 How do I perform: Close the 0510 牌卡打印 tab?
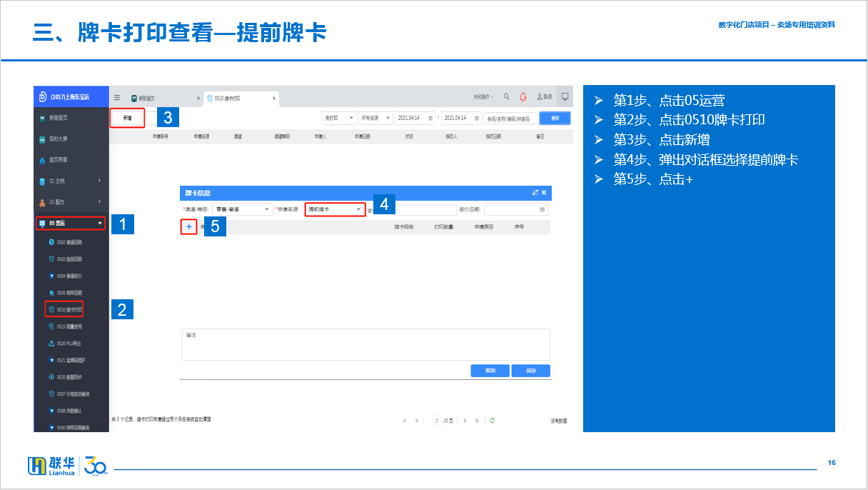(273, 98)
